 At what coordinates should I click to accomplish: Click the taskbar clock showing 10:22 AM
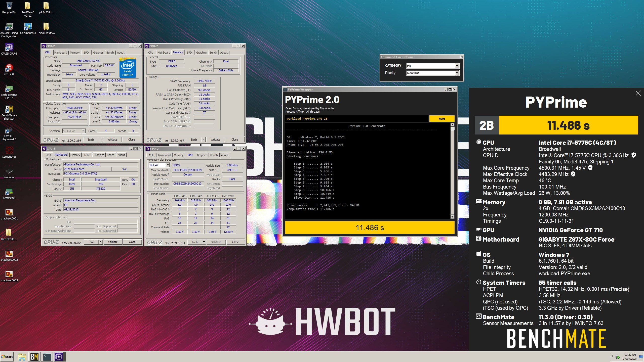point(630,357)
